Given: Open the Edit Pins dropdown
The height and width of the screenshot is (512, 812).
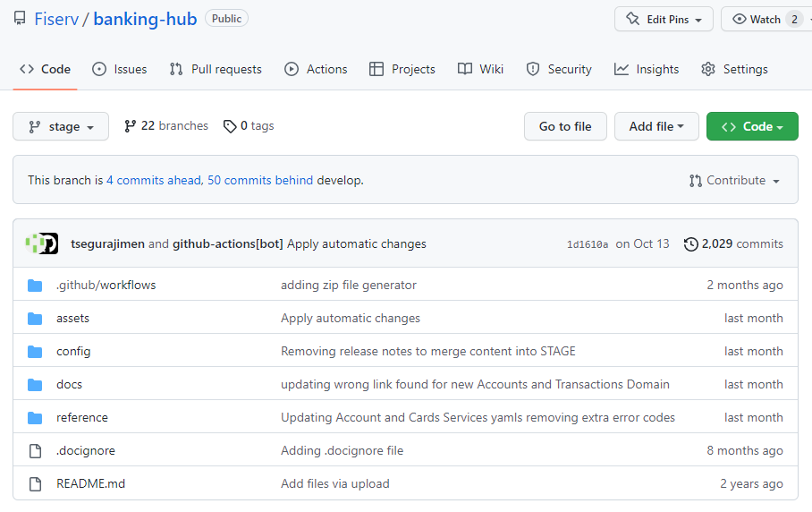Looking at the screenshot, I should pos(664,19).
